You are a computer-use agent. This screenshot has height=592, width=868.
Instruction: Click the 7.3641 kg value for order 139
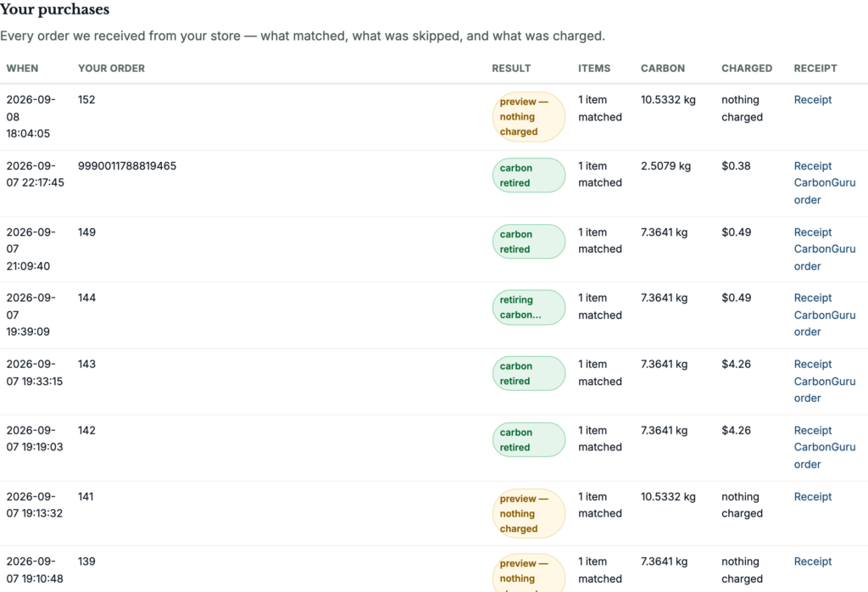pyautogui.click(x=665, y=561)
